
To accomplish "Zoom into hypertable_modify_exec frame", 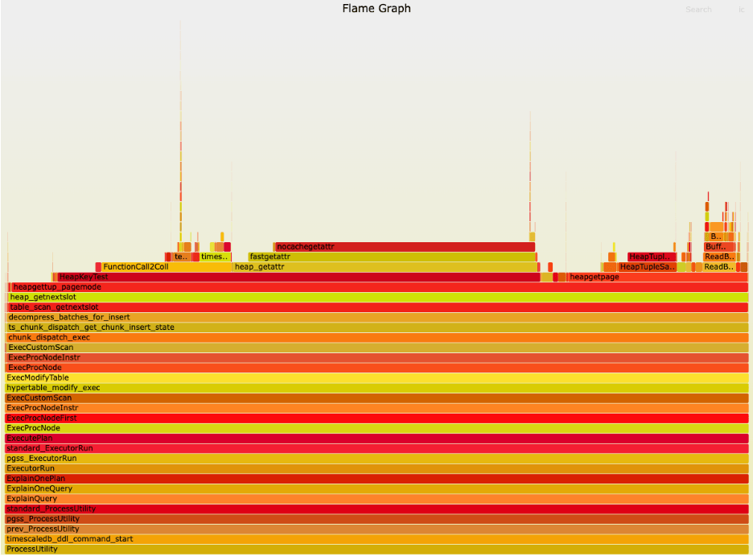I will click(376, 388).
